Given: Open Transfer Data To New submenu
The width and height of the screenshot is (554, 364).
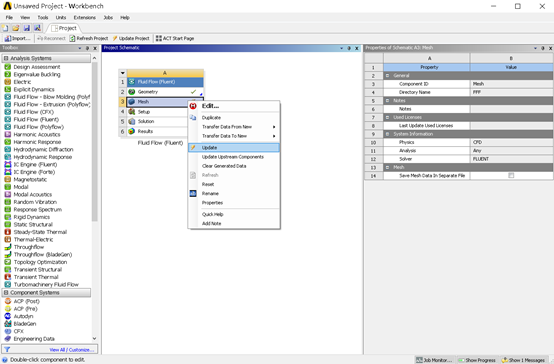Looking at the screenshot, I should coord(234,136).
